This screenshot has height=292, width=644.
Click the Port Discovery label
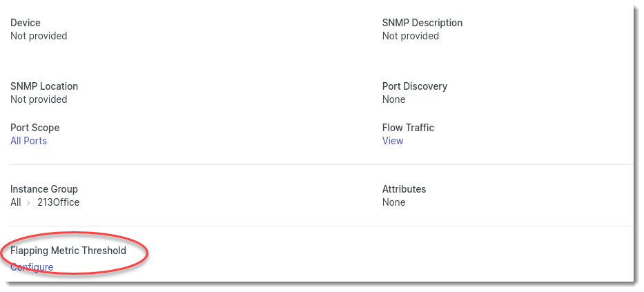[415, 86]
